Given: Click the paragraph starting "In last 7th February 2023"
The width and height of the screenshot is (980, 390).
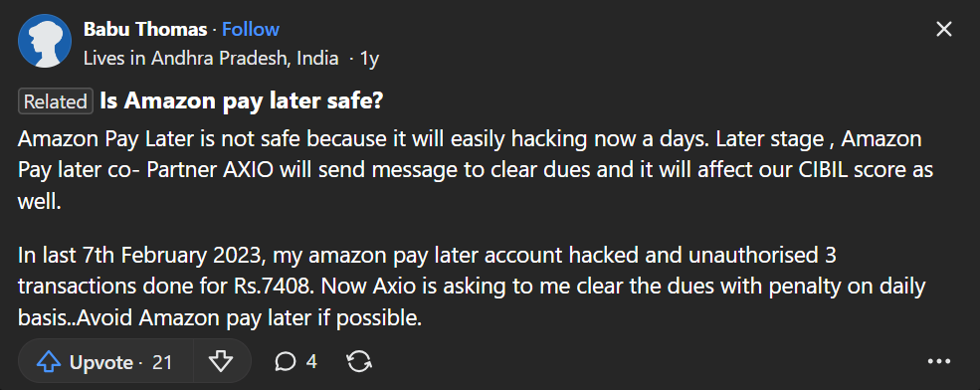Looking at the screenshot, I should pyautogui.click(x=472, y=287).
